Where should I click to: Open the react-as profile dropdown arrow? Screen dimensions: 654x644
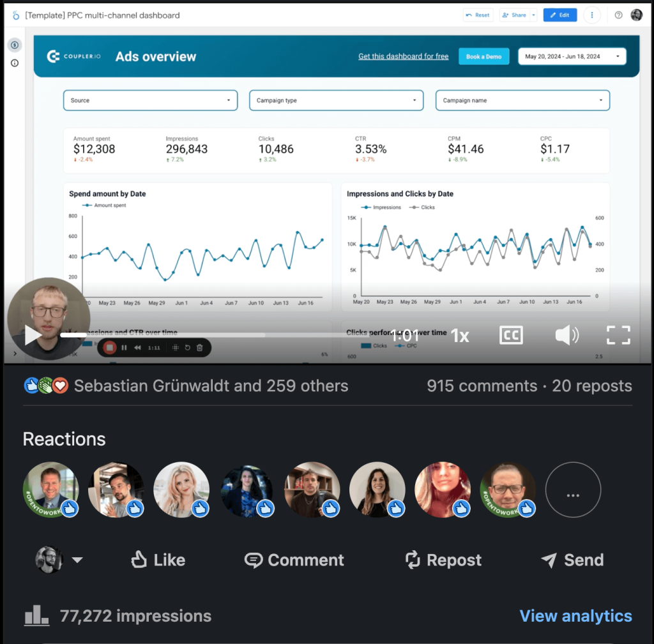77,560
